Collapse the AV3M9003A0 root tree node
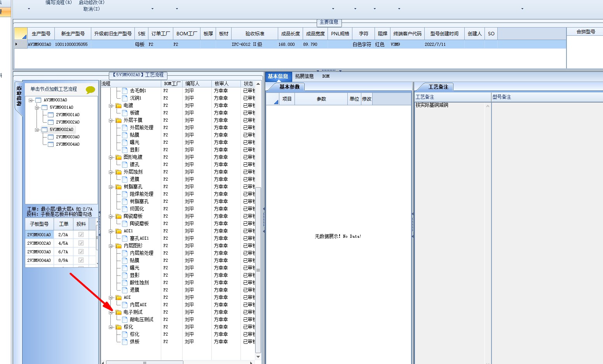 pyautogui.click(x=31, y=100)
